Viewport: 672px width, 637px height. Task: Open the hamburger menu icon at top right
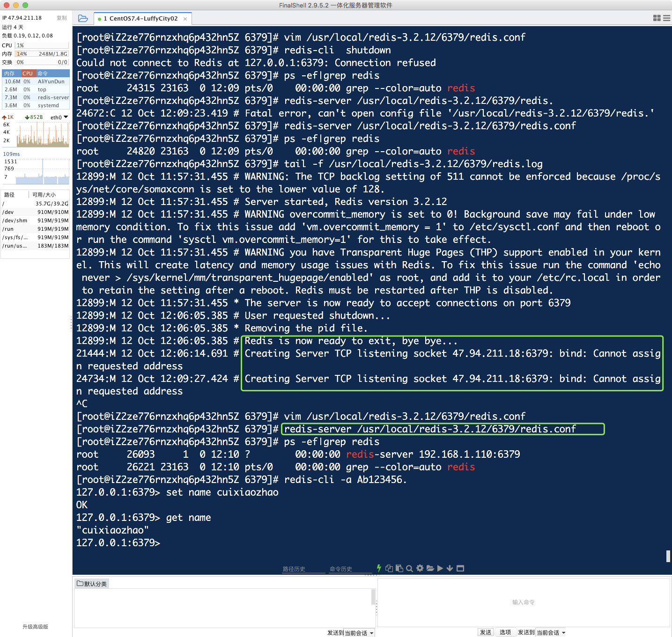[667, 18]
